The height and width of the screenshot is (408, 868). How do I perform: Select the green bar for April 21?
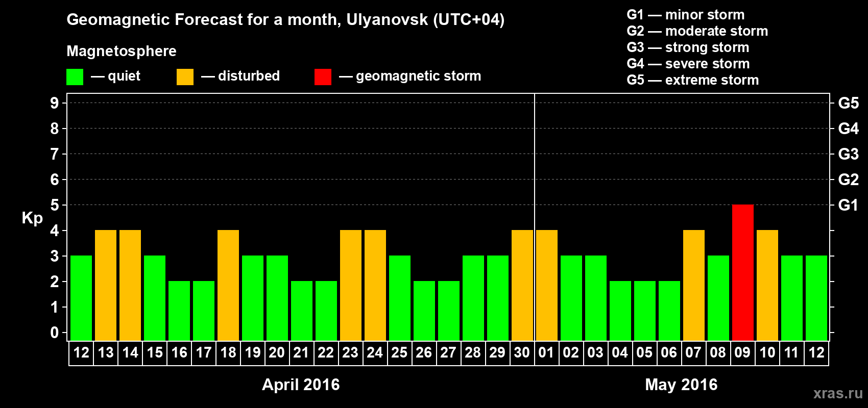coord(302,311)
